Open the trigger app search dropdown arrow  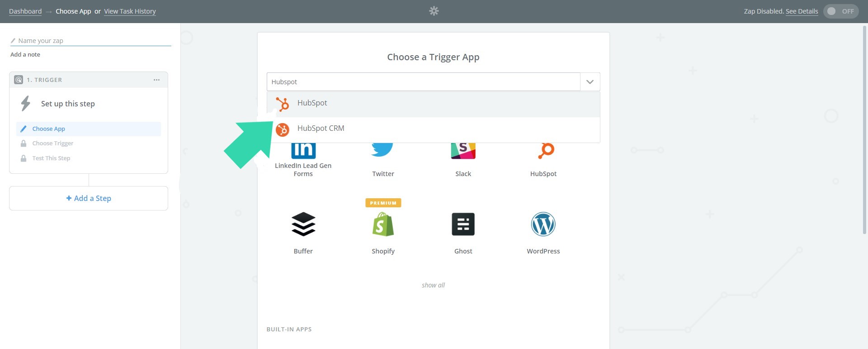pos(590,82)
